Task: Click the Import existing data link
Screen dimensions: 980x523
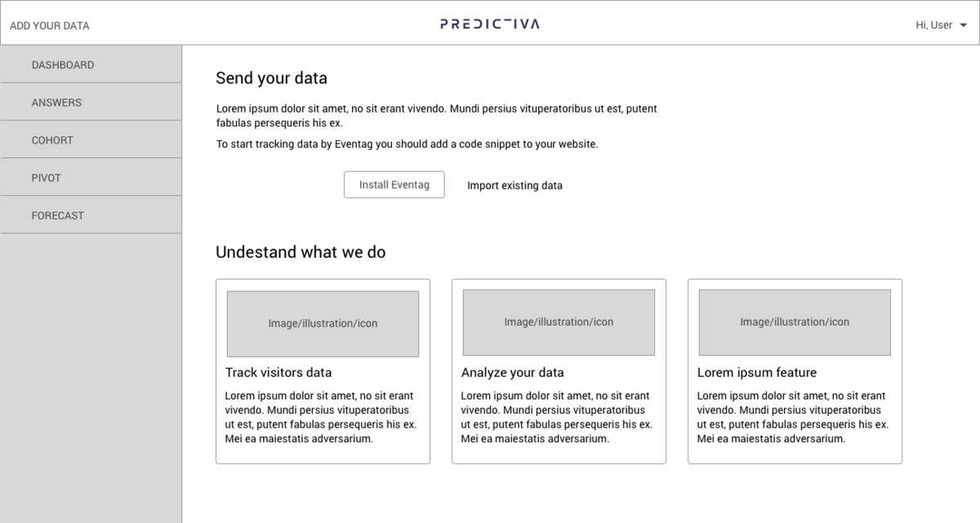Action: pyautogui.click(x=514, y=185)
